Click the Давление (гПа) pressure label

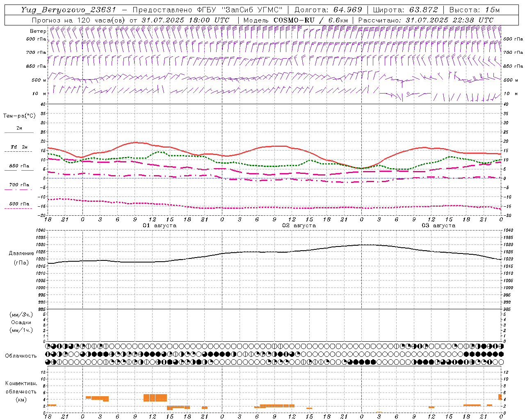[21, 258]
